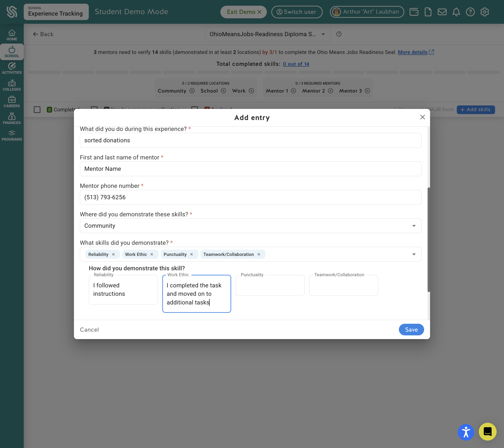Open the settings gear icon

point(484,12)
